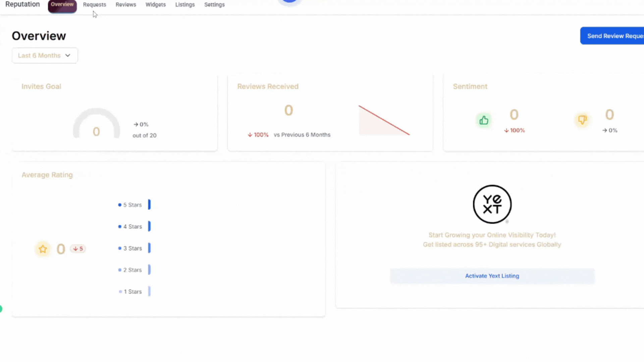Click the 2 Stars label
The height and width of the screenshot is (362, 644).
(132, 270)
